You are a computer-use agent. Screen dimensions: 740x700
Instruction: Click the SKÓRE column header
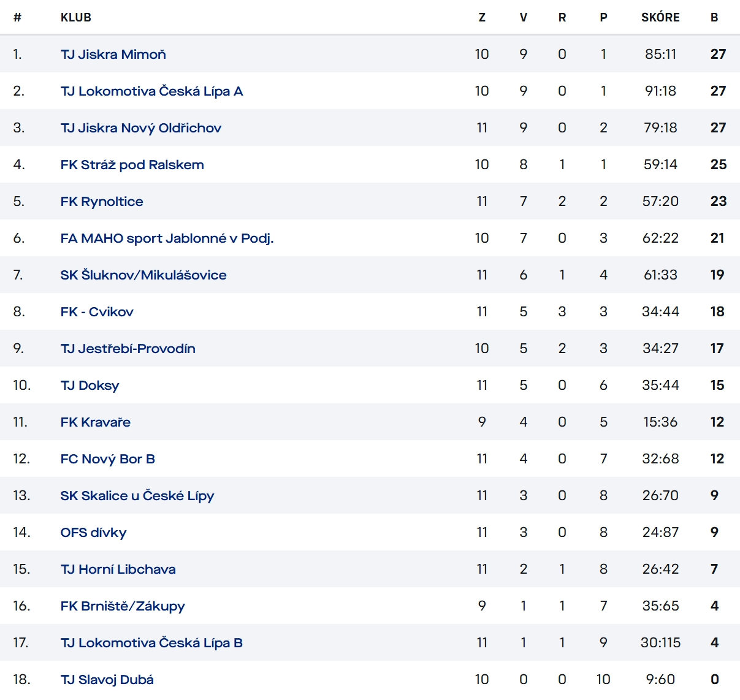pos(660,18)
